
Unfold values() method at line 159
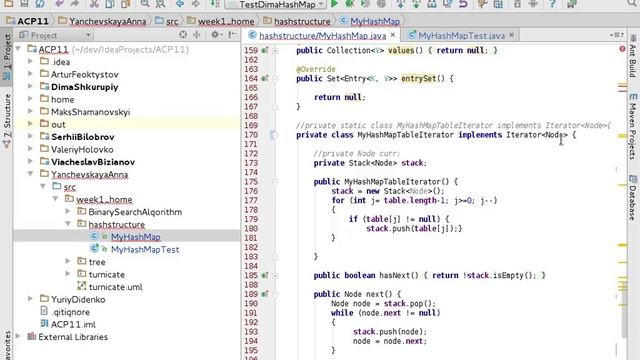click(x=276, y=51)
